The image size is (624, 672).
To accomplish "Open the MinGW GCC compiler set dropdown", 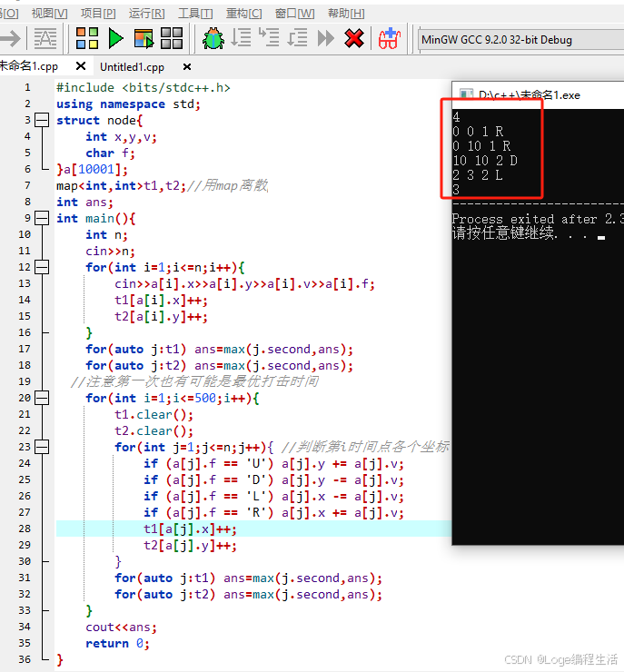I will pyautogui.click(x=520, y=40).
